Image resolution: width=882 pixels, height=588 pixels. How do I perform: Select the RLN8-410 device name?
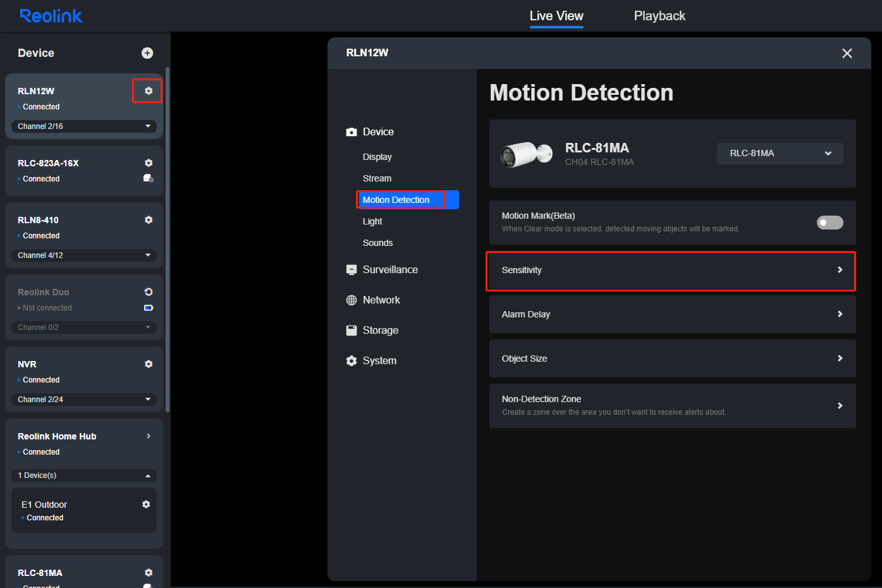pyautogui.click(x=38, y=220)
